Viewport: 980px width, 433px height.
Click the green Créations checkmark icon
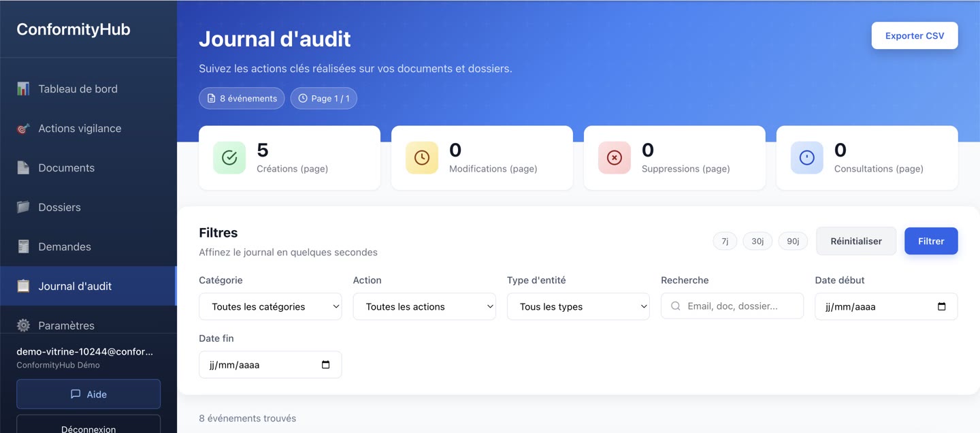(229, 157)
